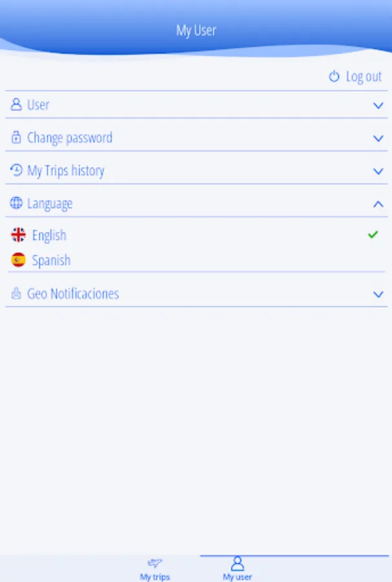The width and height of the screenshot is (392, 582).
Task: Expand Change password chevron
Action: 378,138
